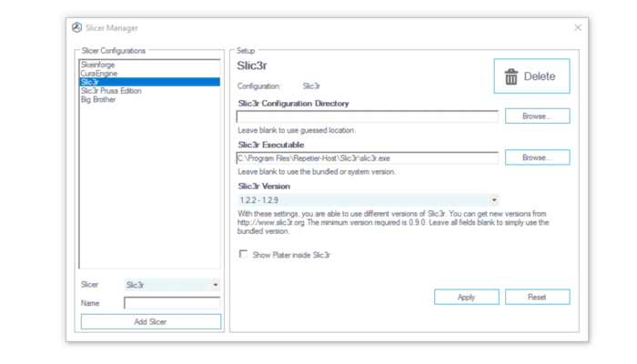Select Big Brother configuration entry
Image resolution: width=637 pixels, height=364 pixels.
click(x=149, y=99)
